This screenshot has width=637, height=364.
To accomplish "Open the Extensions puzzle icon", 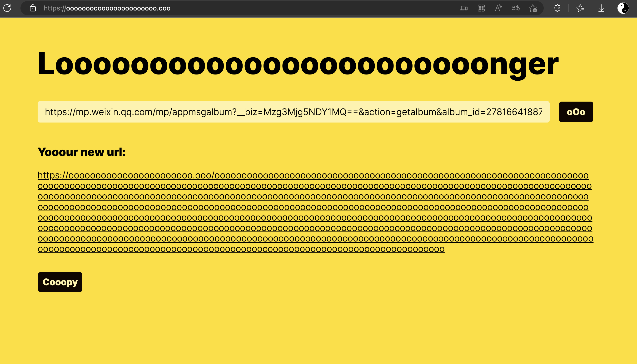I will tap(557, 8).
